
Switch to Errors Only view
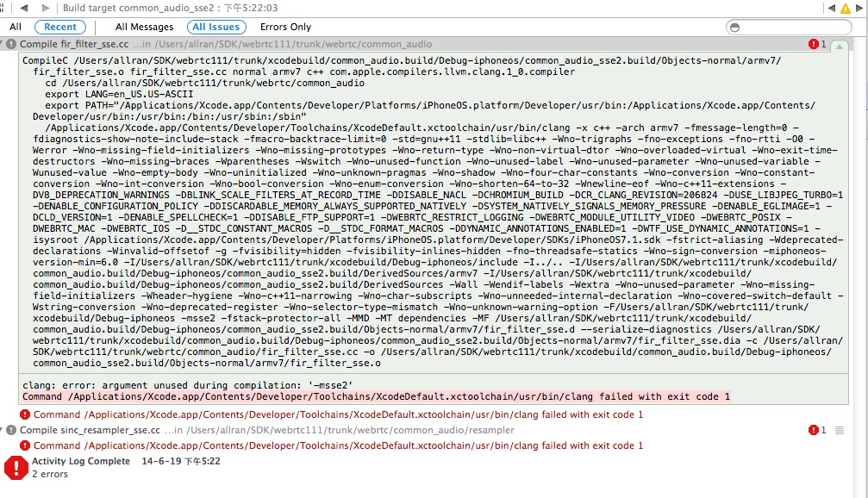click(x=285, y=27)
